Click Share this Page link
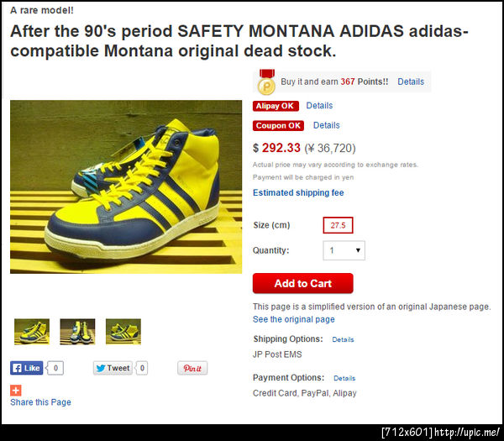 pyautogui.click(x=40, y=402)
